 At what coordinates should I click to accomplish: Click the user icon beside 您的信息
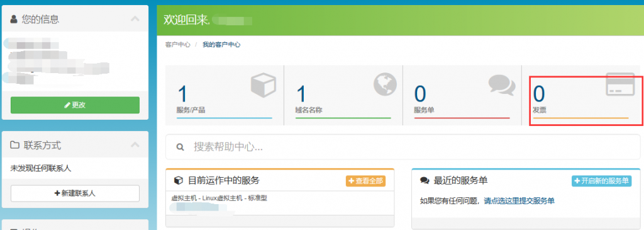coord(14,19)
